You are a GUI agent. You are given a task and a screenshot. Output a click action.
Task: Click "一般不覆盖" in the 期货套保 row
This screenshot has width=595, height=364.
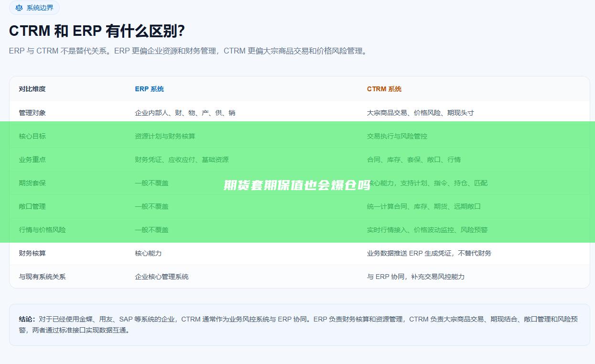click(x=151, y=183)
